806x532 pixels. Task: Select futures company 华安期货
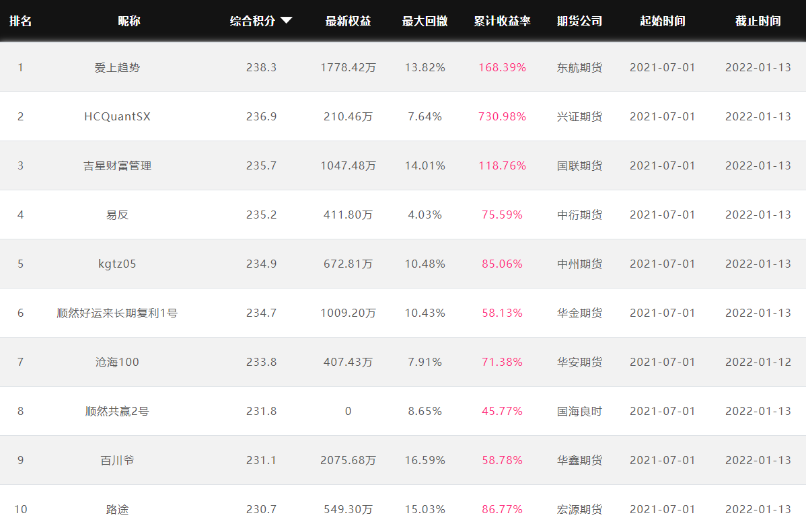(579, 362)
